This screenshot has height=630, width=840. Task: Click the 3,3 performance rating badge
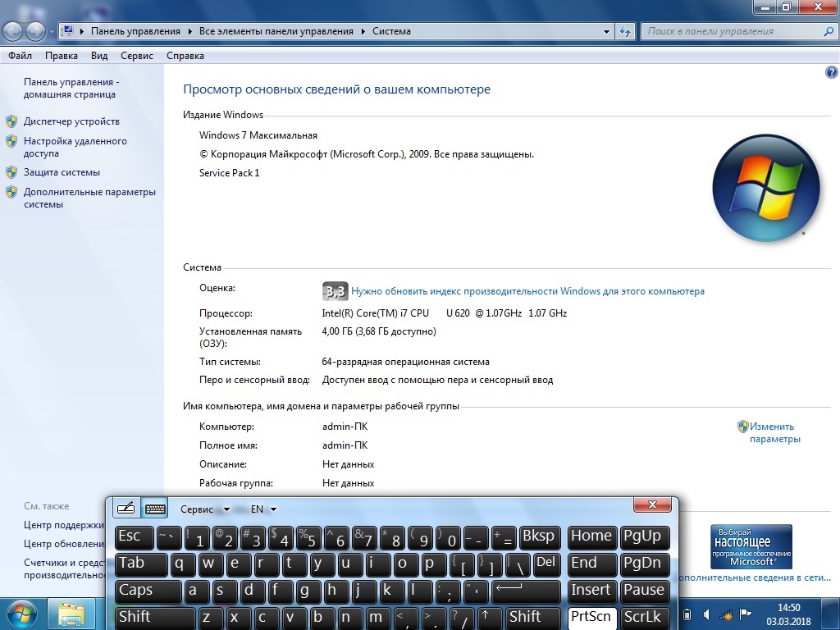click(x=336, y=291)
